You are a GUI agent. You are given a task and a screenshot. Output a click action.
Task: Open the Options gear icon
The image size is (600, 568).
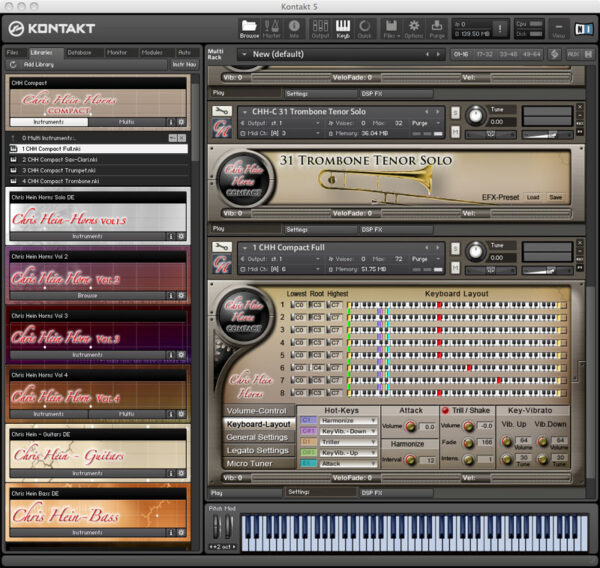(414, 29)
